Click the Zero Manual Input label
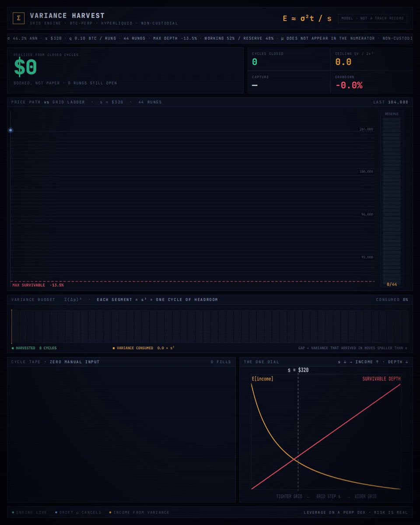The image size is (420, 525). pos(74,362)
